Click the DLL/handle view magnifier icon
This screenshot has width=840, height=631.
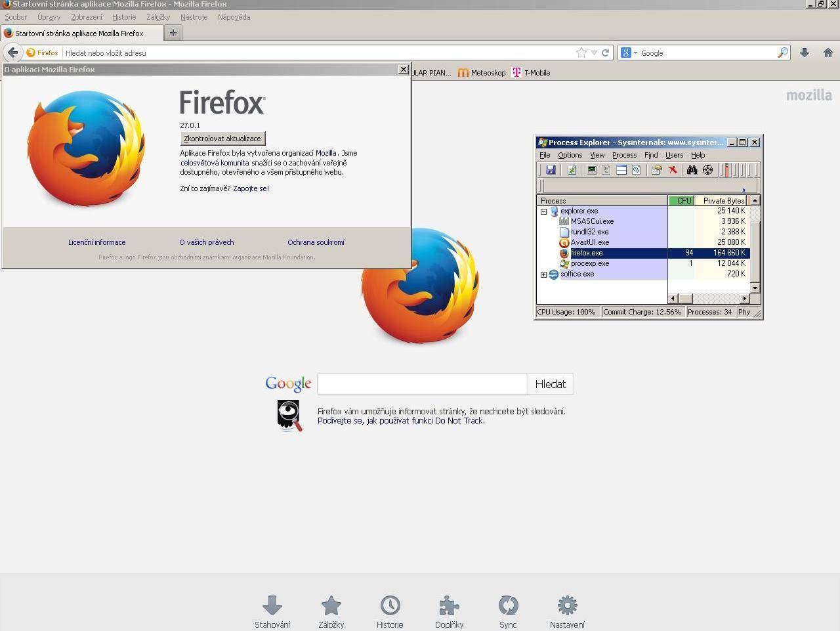(x=636, y=170)
